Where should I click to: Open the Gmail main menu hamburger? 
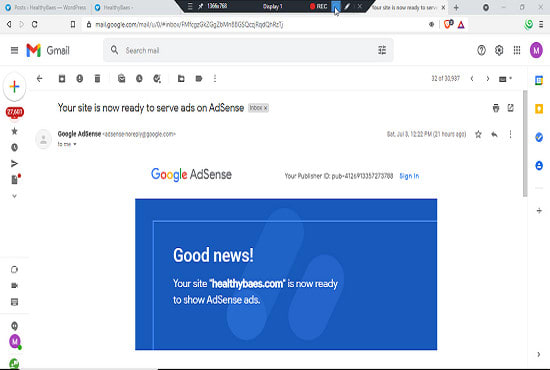[x=14, y=51]
